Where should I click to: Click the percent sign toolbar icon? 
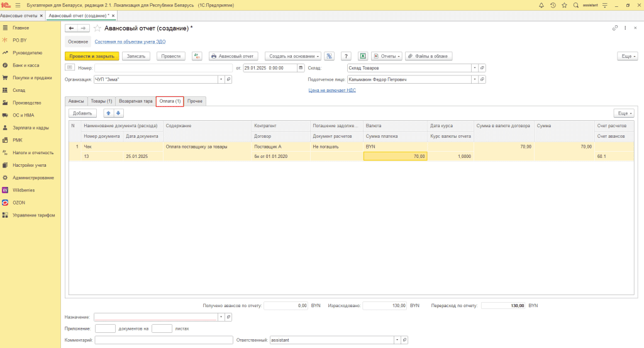pyautogui.click(x=329, y=56)
